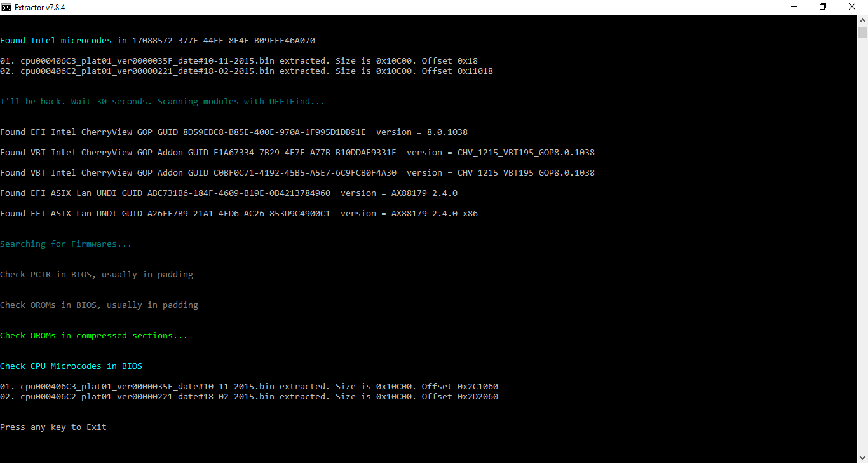Click cpu000406C2 line with Offset 0x11018
868x463 pixels.
[247, 71]
